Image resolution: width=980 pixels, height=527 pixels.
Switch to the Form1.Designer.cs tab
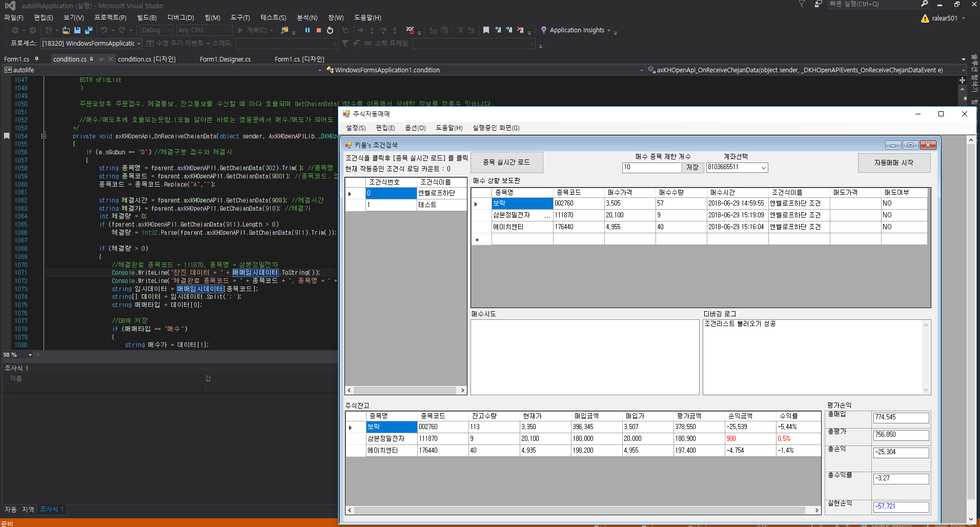pos(225,59)
